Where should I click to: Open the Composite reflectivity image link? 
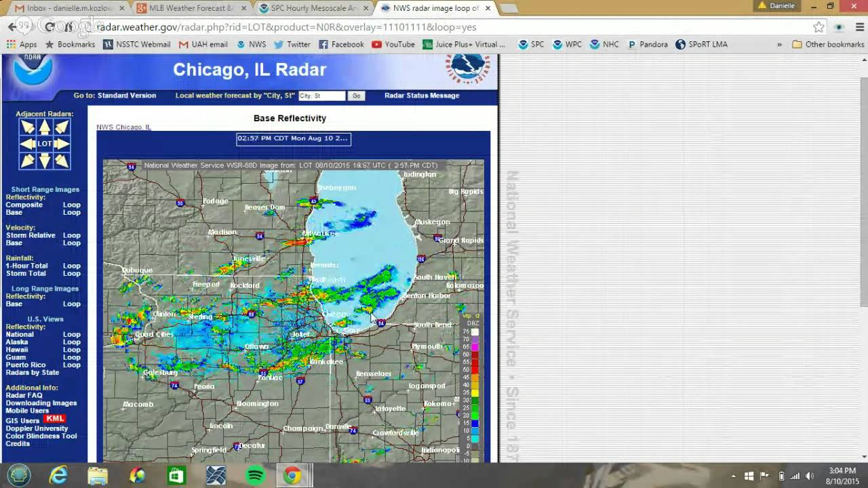[24, 205]
